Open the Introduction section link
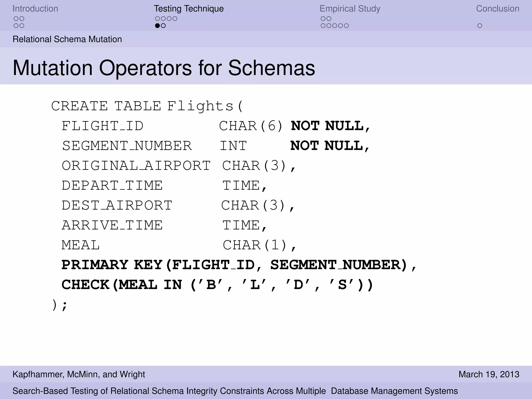Image resolution: width=532 pixels, height=399 pixels. (35, 9)
